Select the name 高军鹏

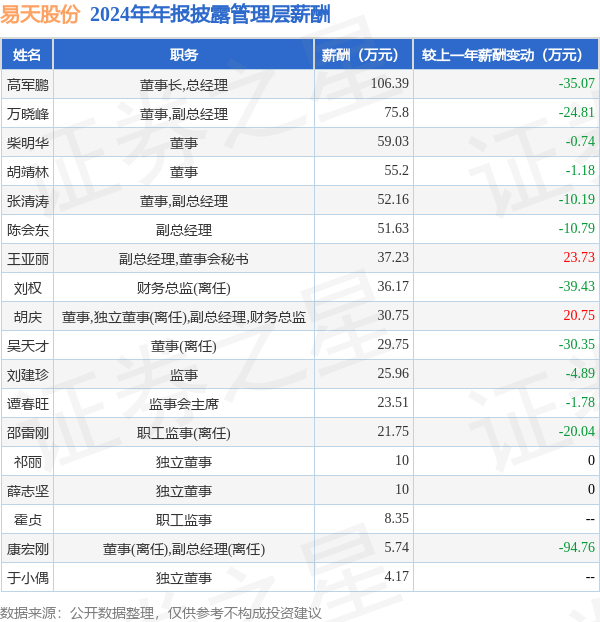tap(28, 85)
